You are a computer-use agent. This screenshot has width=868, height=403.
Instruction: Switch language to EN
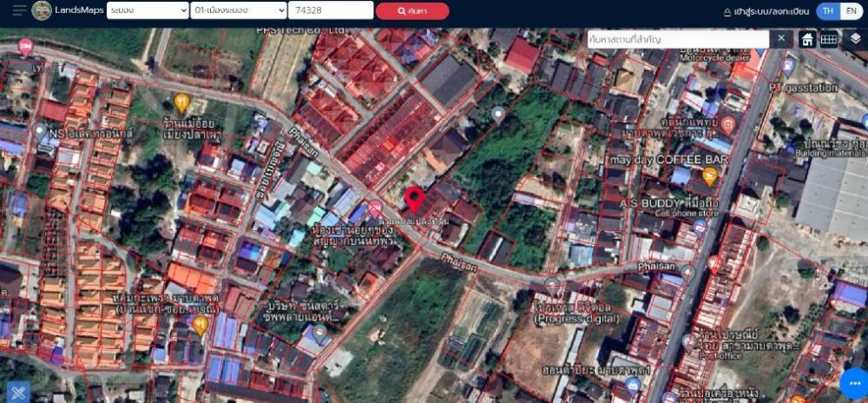[850, 11]
